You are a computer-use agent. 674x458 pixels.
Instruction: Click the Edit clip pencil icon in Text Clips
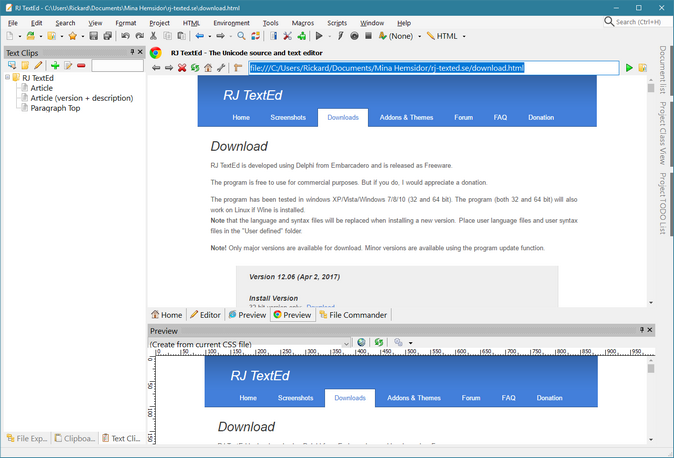tap(38, 65)
